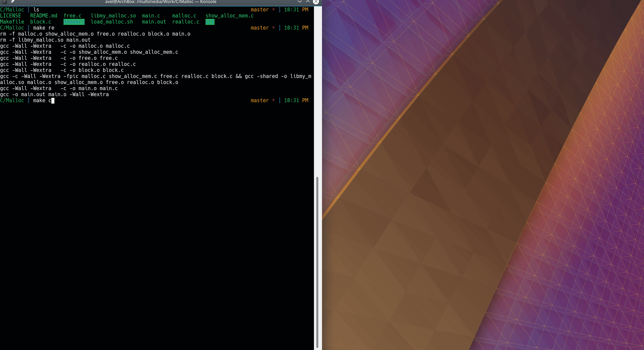Click main.out in the ls listing

click(x=154, y=22)
